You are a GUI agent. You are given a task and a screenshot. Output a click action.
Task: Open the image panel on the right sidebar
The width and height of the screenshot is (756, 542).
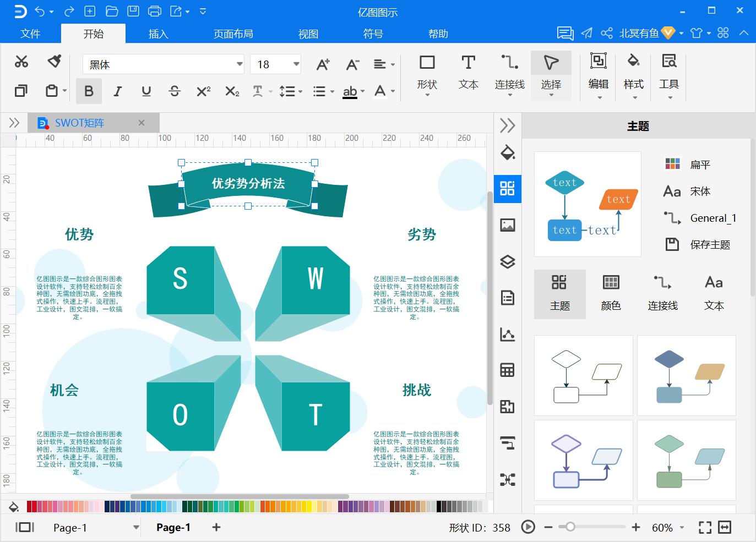pyautogui.click(x=507, y=225)
